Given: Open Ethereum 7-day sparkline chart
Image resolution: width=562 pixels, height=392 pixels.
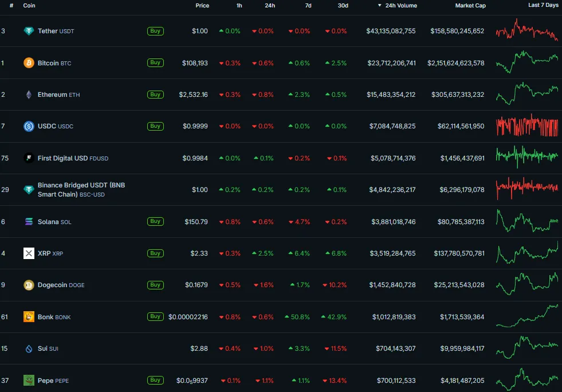Looking at the screenshot, I should pos(527,93).
